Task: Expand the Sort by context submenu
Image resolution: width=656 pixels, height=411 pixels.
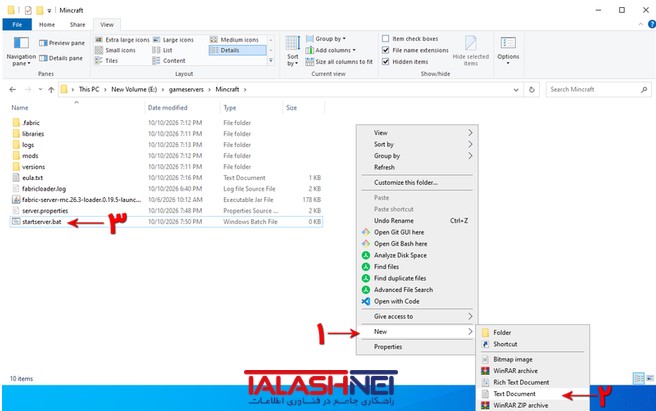Action: [417, 144]
